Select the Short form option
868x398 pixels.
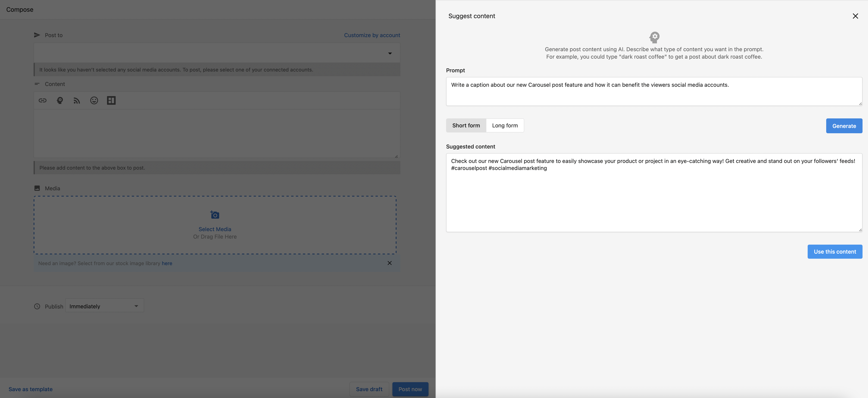tap(466, 125)
